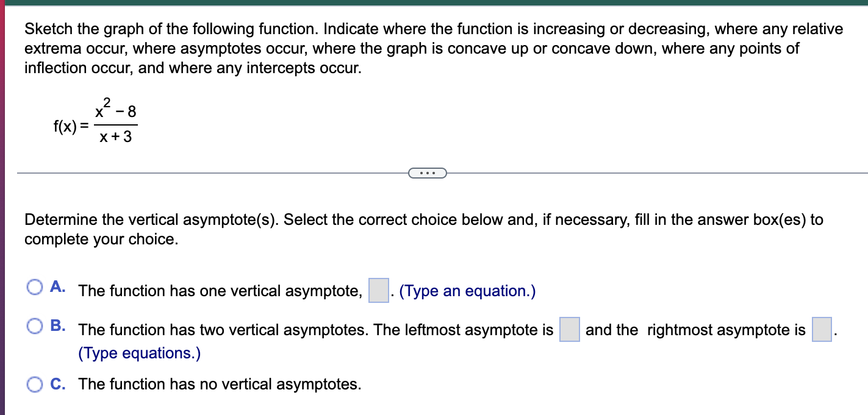Viewport: 868px width, 415px height.
Task: Click the blue letter C marker
Action: [x=57, y=384]
